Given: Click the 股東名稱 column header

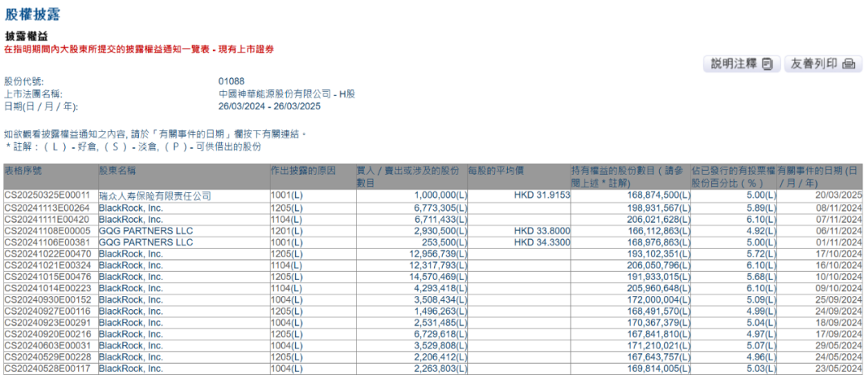Looking at the screenshot, I should [117, 171].
